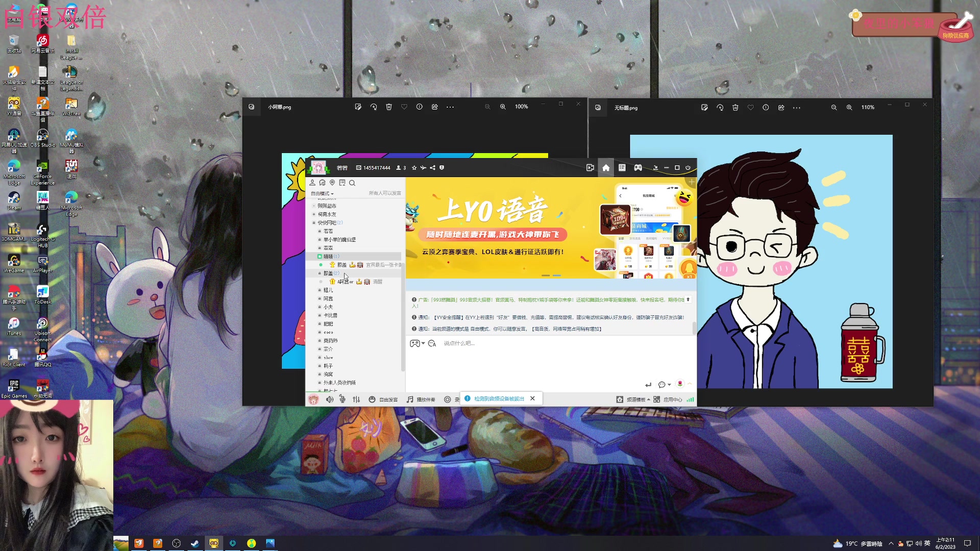The height and width of the screenshot is (551, 980).
Task: Open the 自由模式 channel mode dropdown
Action: click(322, 193)
